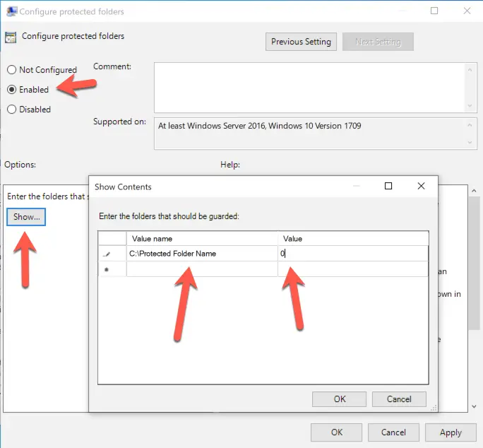Select the C:\Protected Folder Name cell

tap(201, 253)
